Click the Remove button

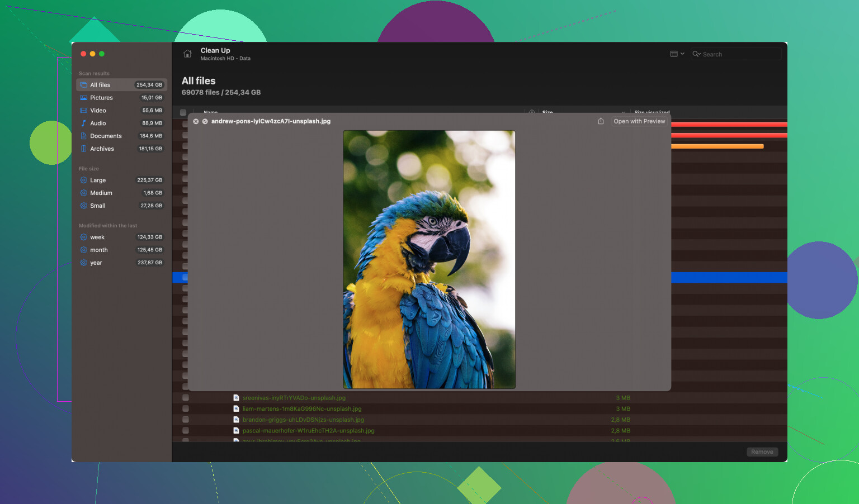point(762,452)
